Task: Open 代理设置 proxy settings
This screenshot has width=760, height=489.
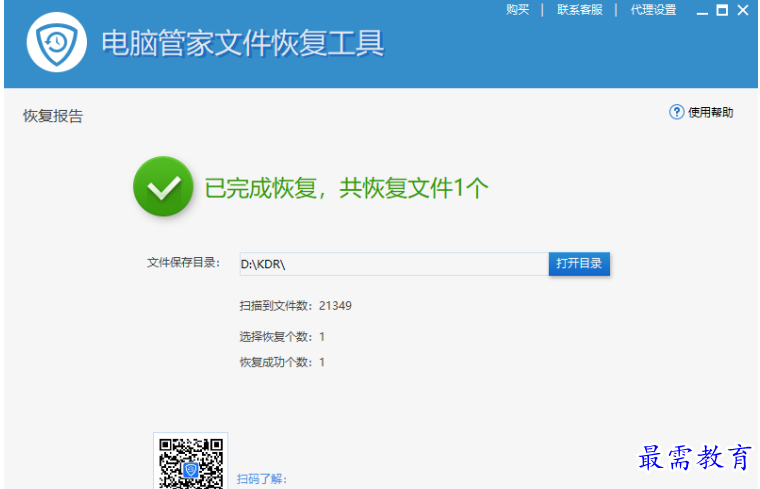Action: tap(653, 10)
